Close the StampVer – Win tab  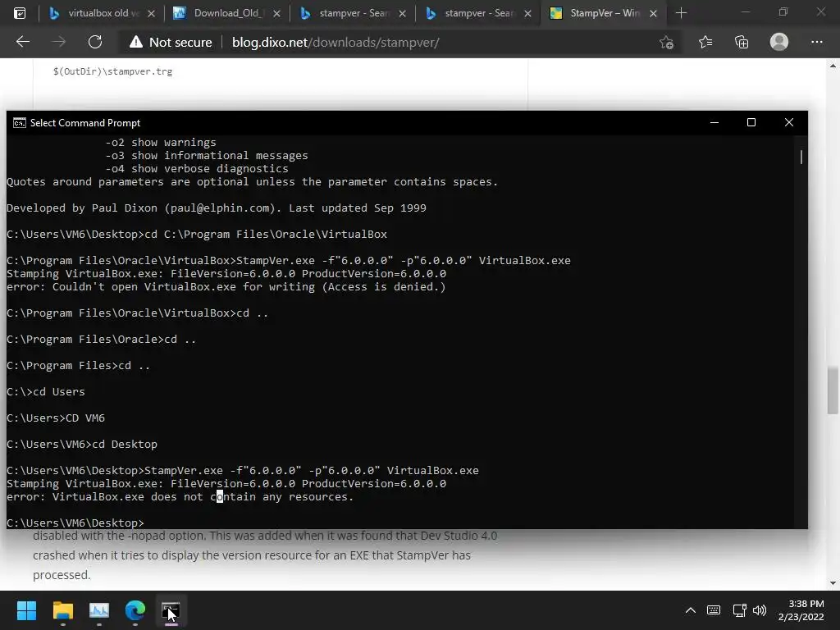pos(653,13)
